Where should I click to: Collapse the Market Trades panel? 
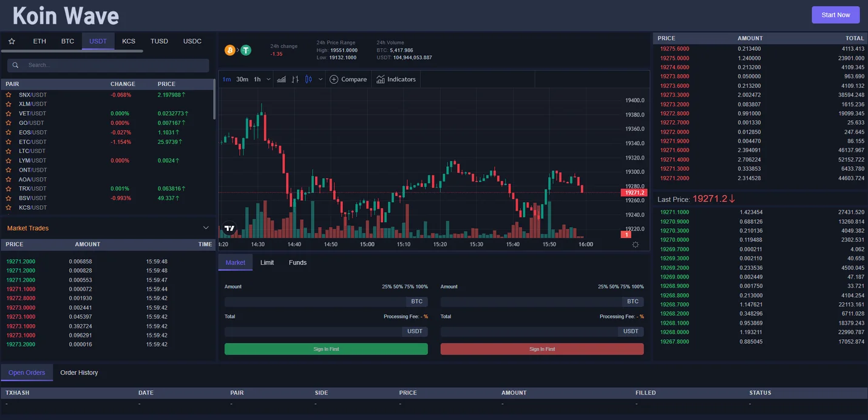point(206,228)
